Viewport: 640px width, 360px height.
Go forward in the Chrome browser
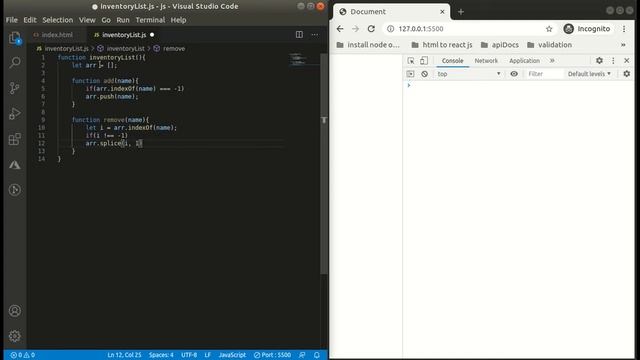[356, 29]
